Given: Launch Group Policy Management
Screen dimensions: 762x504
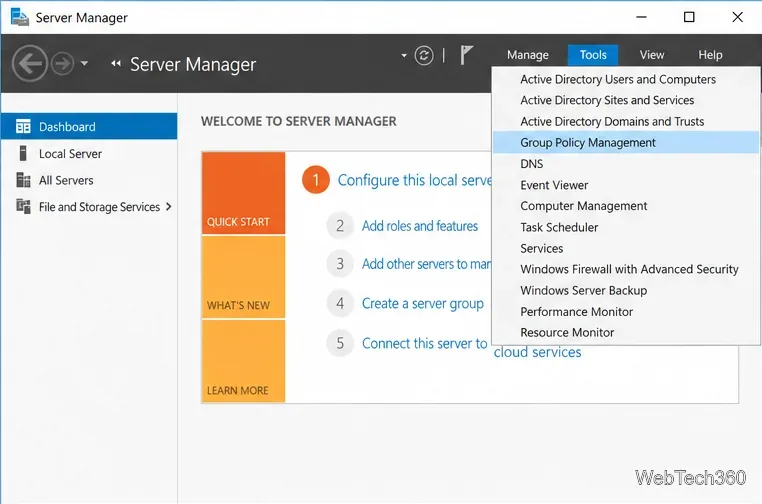Looking at the screenshot, I should 626,142.
